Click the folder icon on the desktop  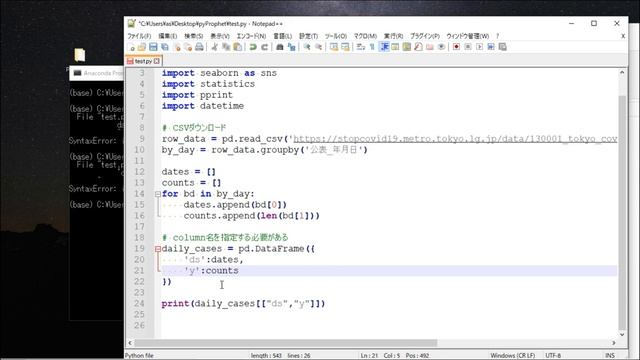point(80,55)
